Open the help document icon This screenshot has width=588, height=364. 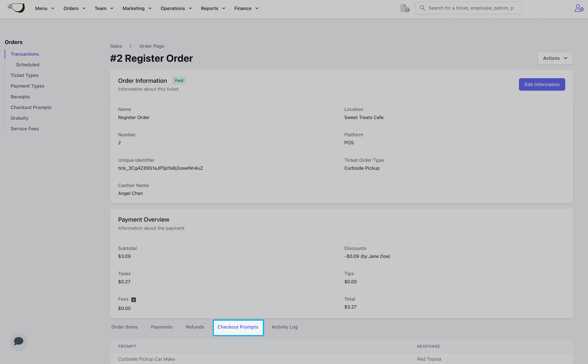405,8
